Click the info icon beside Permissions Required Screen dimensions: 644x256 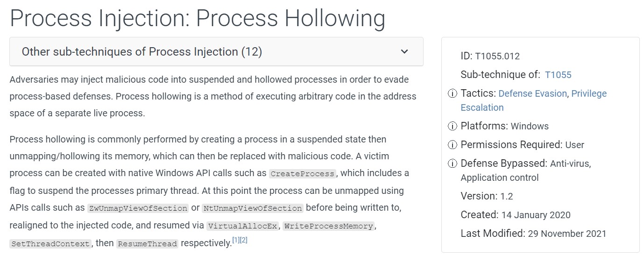(452, 145)
